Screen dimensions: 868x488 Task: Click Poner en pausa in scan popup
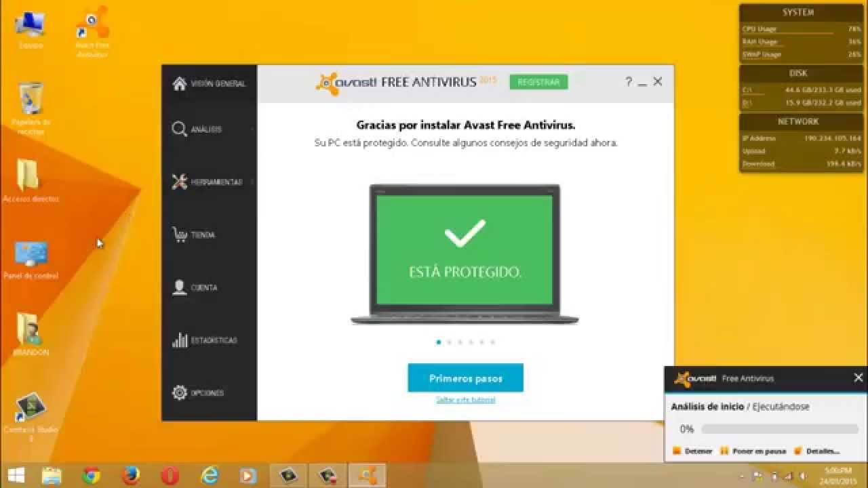(x=753, y=451)
